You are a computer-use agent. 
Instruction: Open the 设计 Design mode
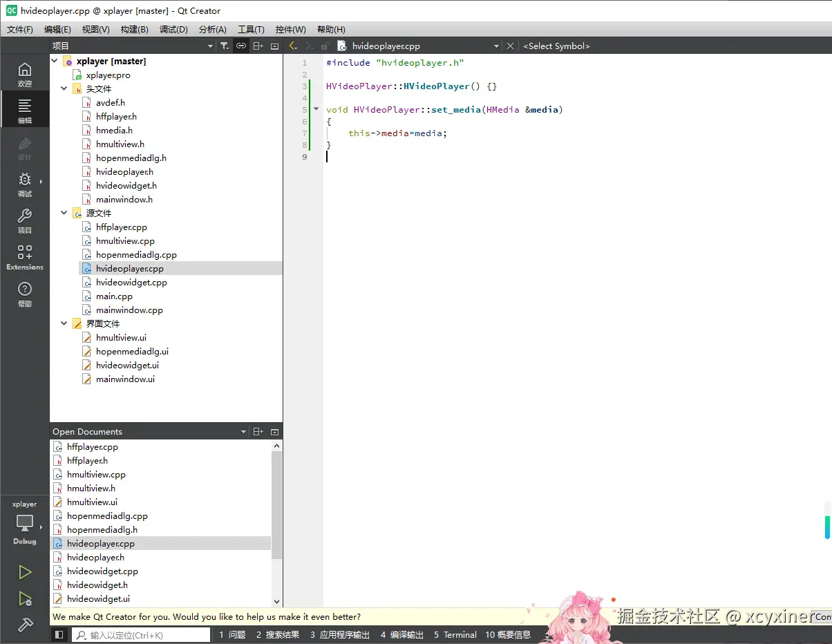(x=25, y=147)
